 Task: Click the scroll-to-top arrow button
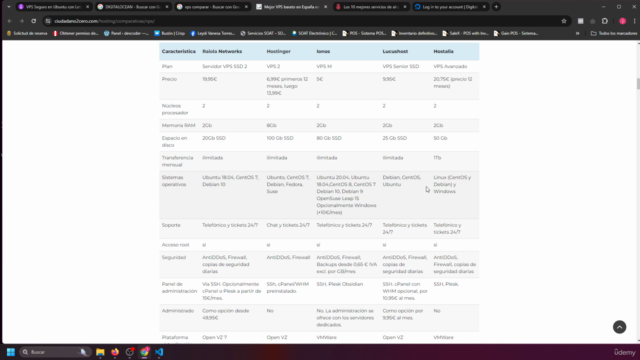coord(619,327)
